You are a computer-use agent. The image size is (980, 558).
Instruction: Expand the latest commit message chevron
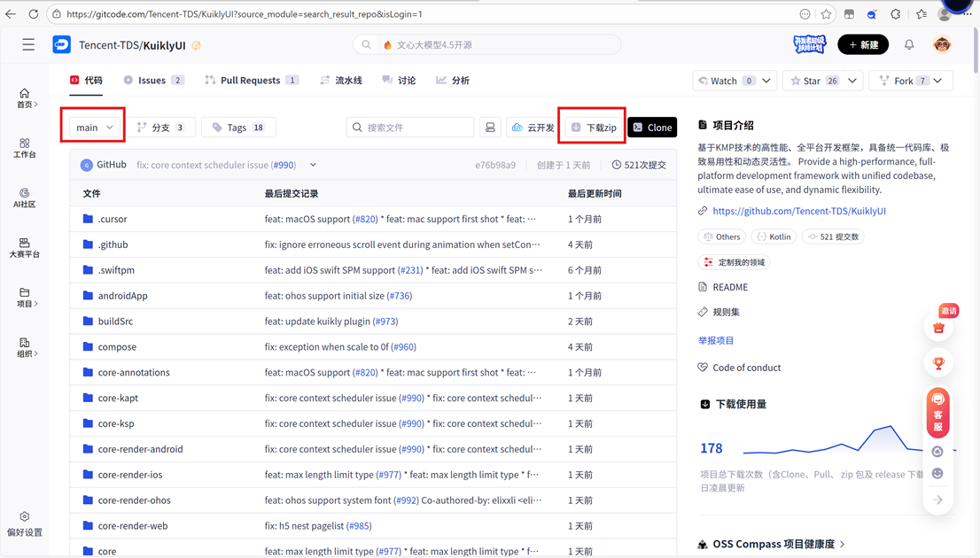(313, 165)
